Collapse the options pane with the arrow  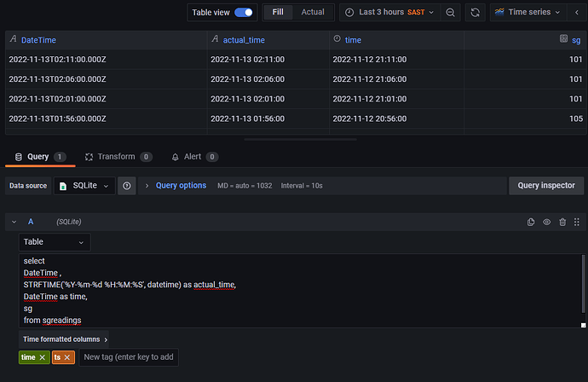pyautogui.click(x=577, y=13)
